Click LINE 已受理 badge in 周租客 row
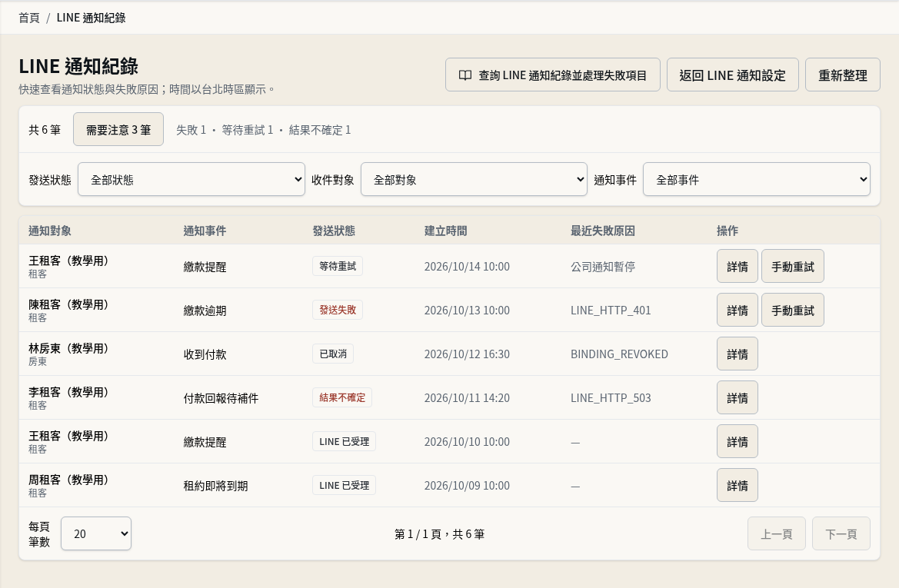899x588 pixels. [x=344, y=486]
